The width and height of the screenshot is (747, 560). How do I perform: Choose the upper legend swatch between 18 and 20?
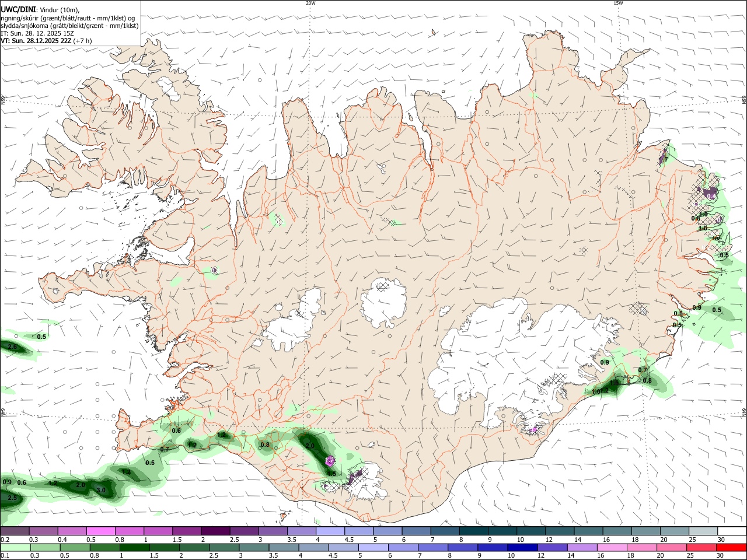646,531
